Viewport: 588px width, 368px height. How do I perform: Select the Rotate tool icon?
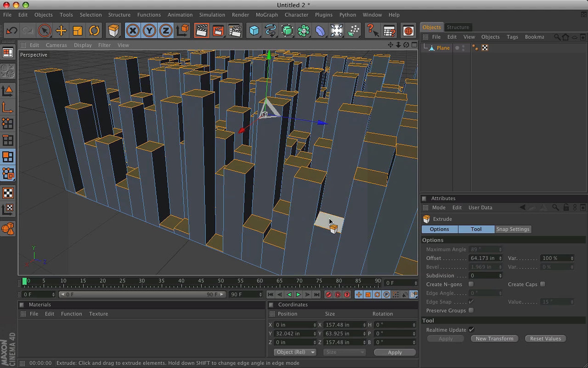(94, 31)
